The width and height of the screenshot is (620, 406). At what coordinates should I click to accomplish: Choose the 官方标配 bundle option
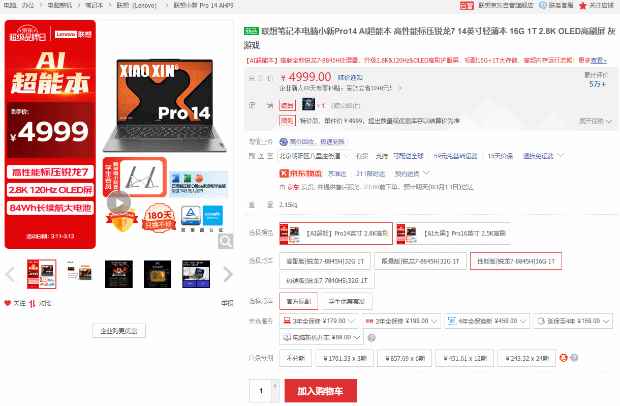(299, 301)
